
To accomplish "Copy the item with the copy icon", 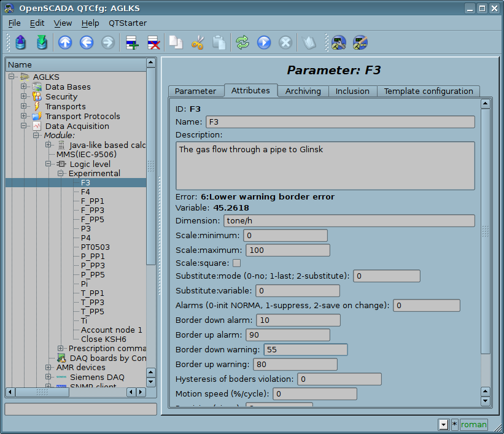I will (x=176, y=42).
